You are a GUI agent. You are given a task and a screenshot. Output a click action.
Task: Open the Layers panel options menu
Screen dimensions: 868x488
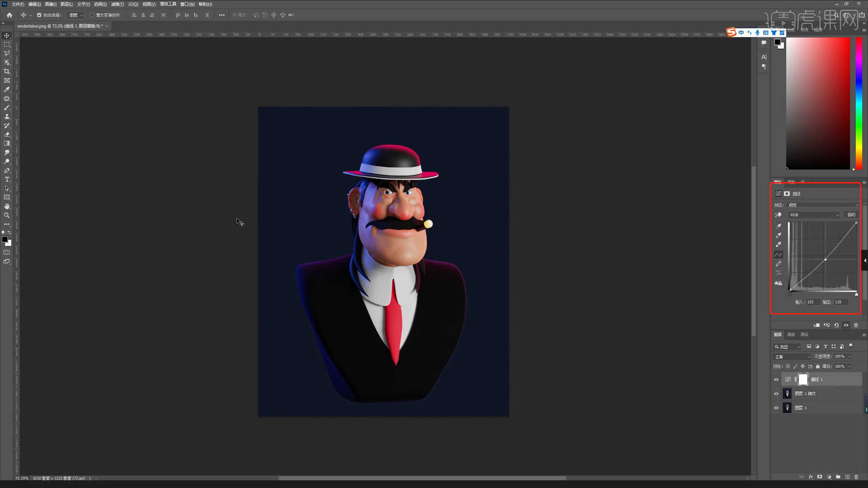coord(864,335)
